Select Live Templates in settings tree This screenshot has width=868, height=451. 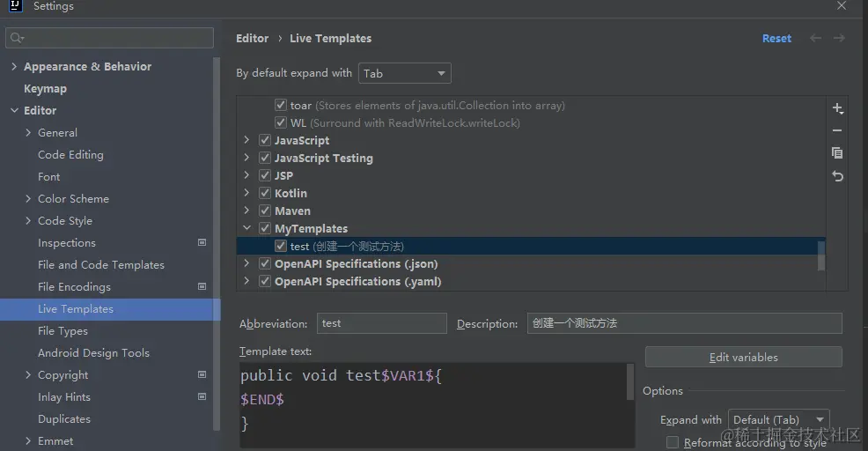click(x=110, y=309)
